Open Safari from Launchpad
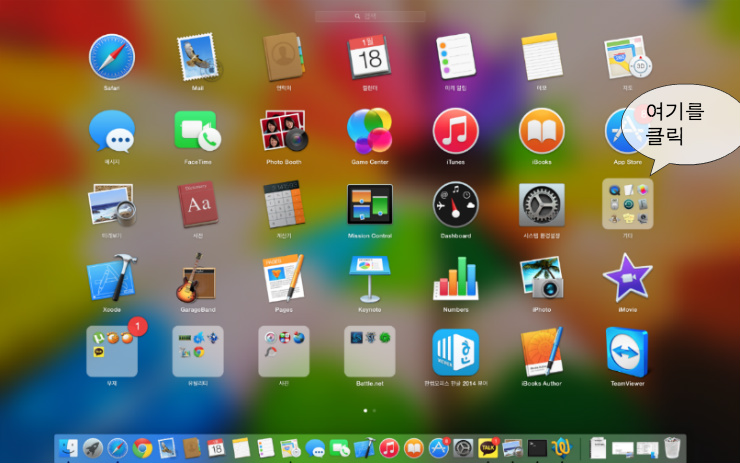Screen dimensions: 740x463 111,57
